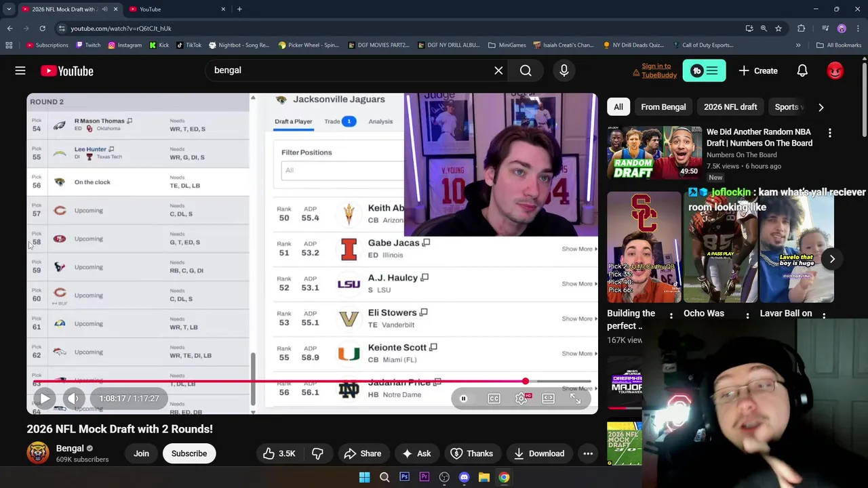Image resolution: width=868 pixels, height=488 pixels.
Task: Switch to theater mode
Action: pos(549,399)
